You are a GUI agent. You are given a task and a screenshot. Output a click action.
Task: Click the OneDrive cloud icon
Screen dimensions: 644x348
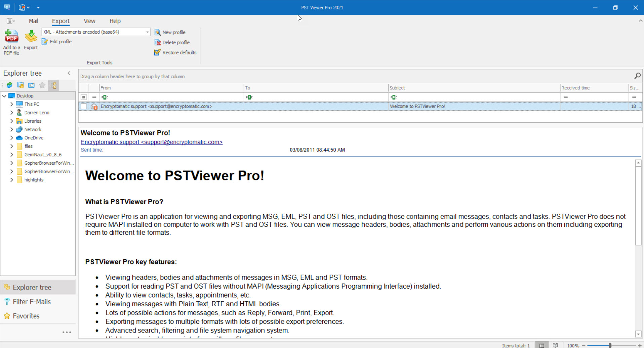[x=19, y=138]
